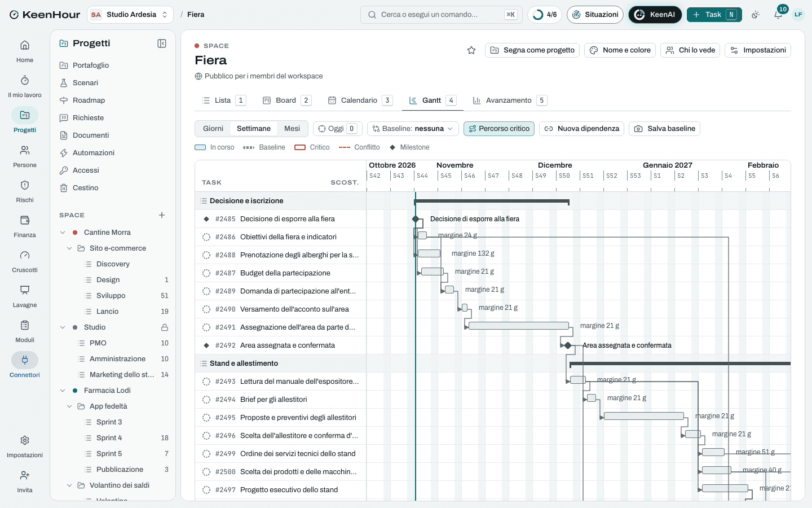
Task: Open the Persone section icon
Action: coord(25,150)
